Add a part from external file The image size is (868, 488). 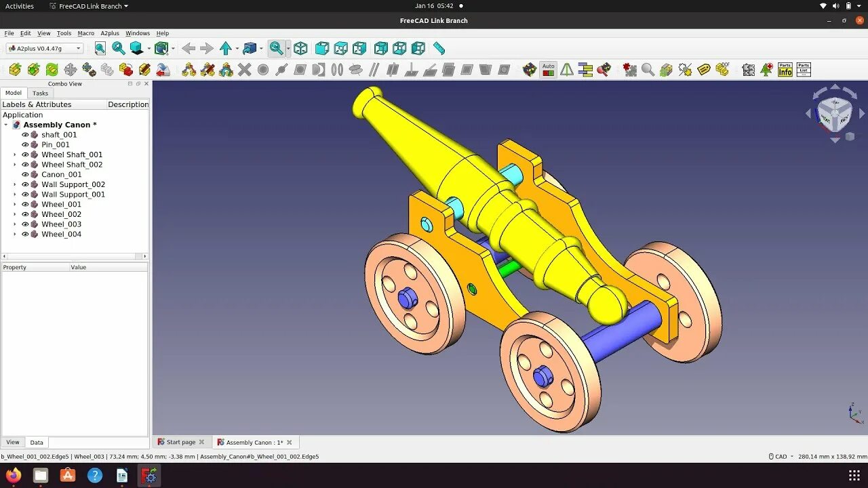pyautogui.click(x=15, y=69)
